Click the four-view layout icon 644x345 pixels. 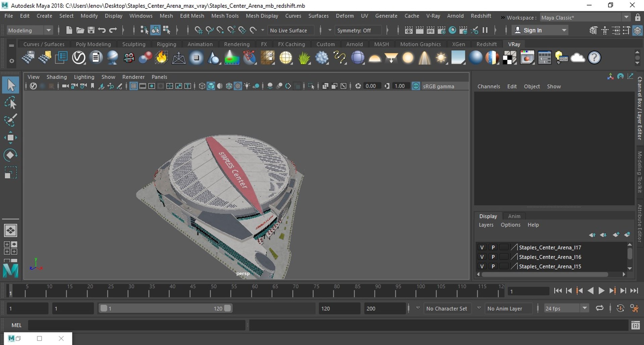[x=10, y=248]
